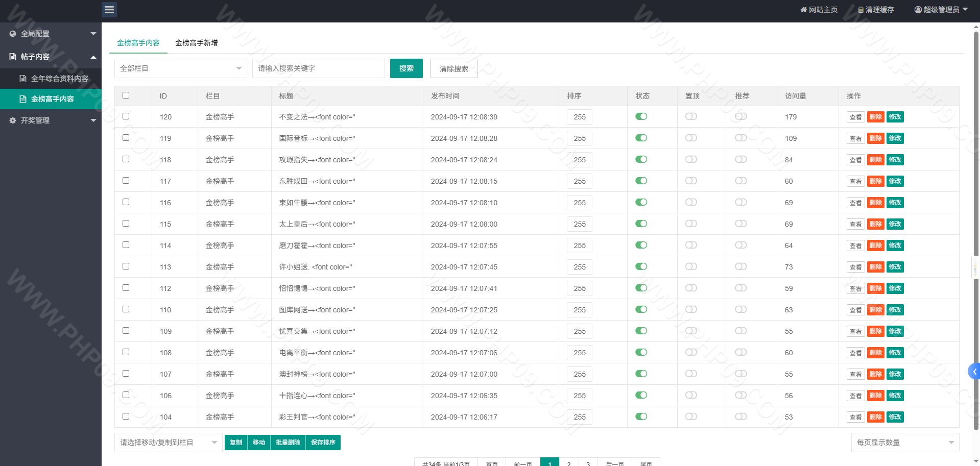Click the 开奖管理 gear icon
This screenshot has width=980, height=466.
[x=13, y=120]
